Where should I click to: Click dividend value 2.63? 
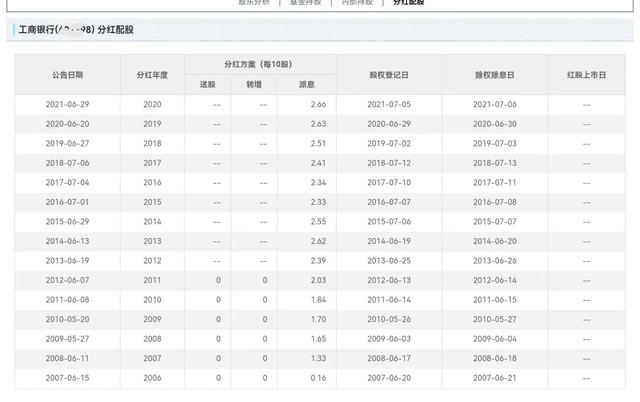[x=318, y=124]
